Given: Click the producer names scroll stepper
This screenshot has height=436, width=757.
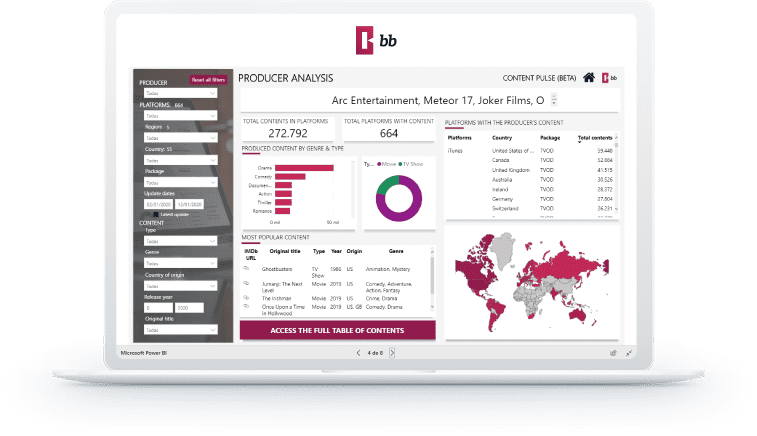Looking at the screenshot, I should pyautogui.click(x=554, y=99).
